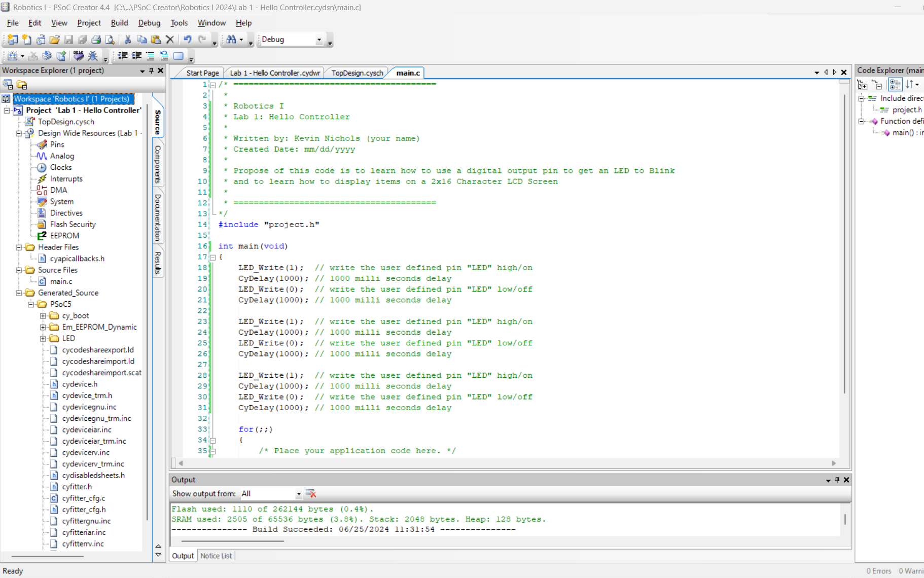Open the Debug configuration dropdown
The height and width of the screenshot is (578, 924).
click(319, 40)
